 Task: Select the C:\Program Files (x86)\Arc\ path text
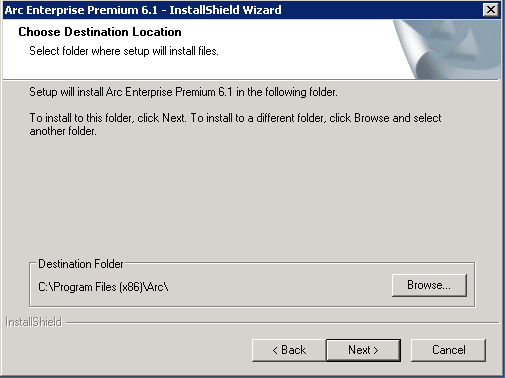pyautogui.click(x=103, y=287)
